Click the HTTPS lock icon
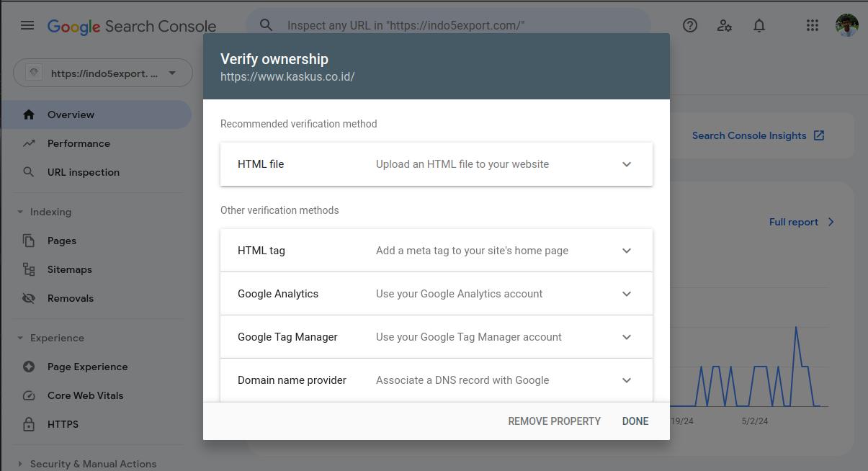The height and width of the screenshot is (471, 868). pyautogui.click(x=29, y=424)
